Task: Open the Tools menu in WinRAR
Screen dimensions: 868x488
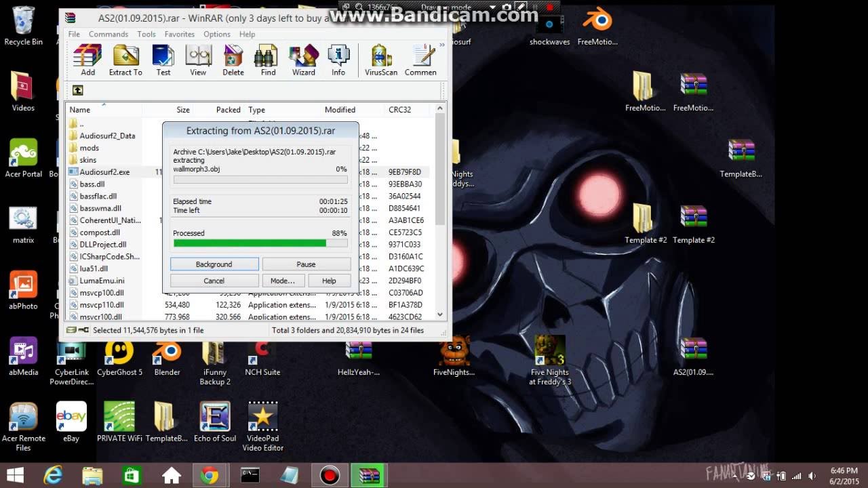Action: pos(146,34)
